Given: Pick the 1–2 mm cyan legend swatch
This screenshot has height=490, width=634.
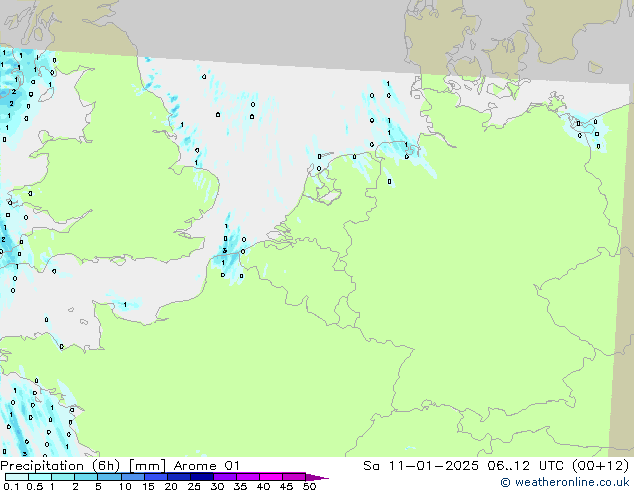Looking at the screenshot, I should point(63,477).
